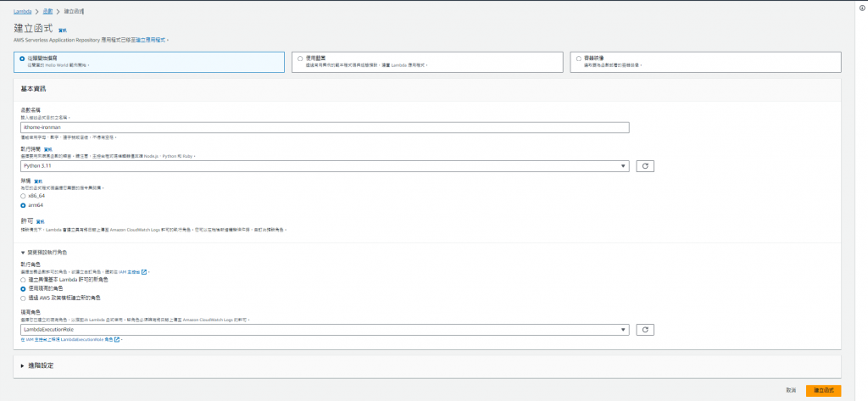The width and height of the screenshot is (868, 401).
Task: Open the 資訊 link beside the 架構 architecture label
Action: pos(38,181)
